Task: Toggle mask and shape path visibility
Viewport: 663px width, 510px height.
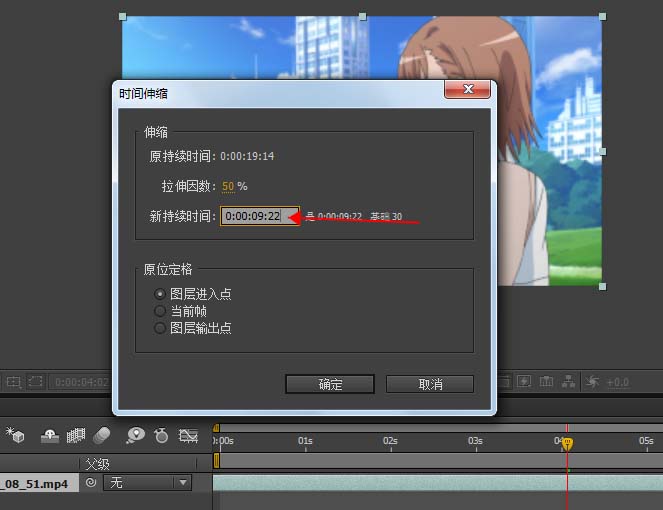Action: point(36,382)
